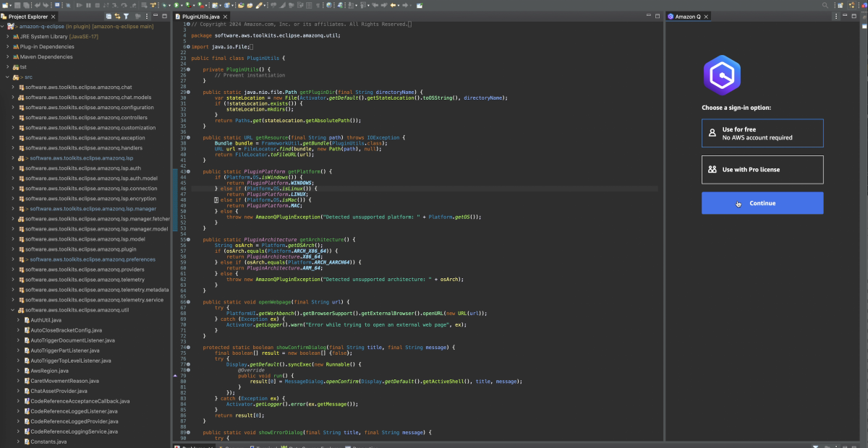Expand the Maven Dependencies node

click(x=7, y=56)
